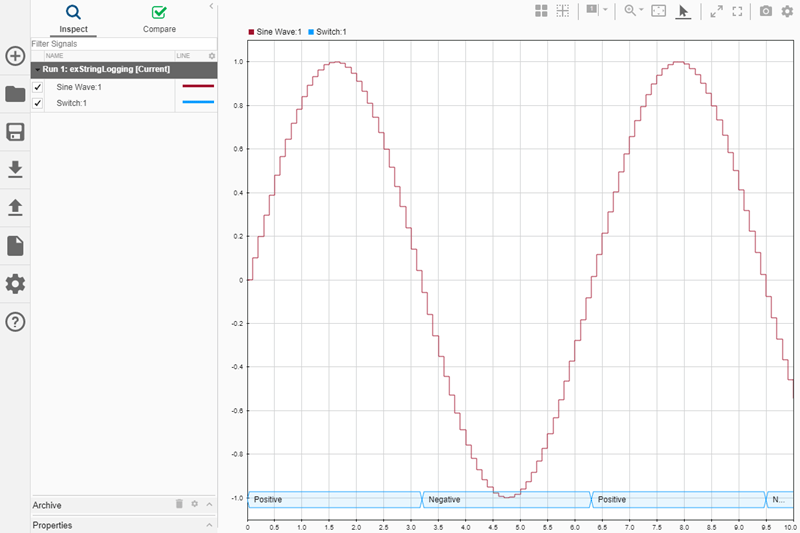Collapse Run 1: exStringLogging row

point(38,69)
